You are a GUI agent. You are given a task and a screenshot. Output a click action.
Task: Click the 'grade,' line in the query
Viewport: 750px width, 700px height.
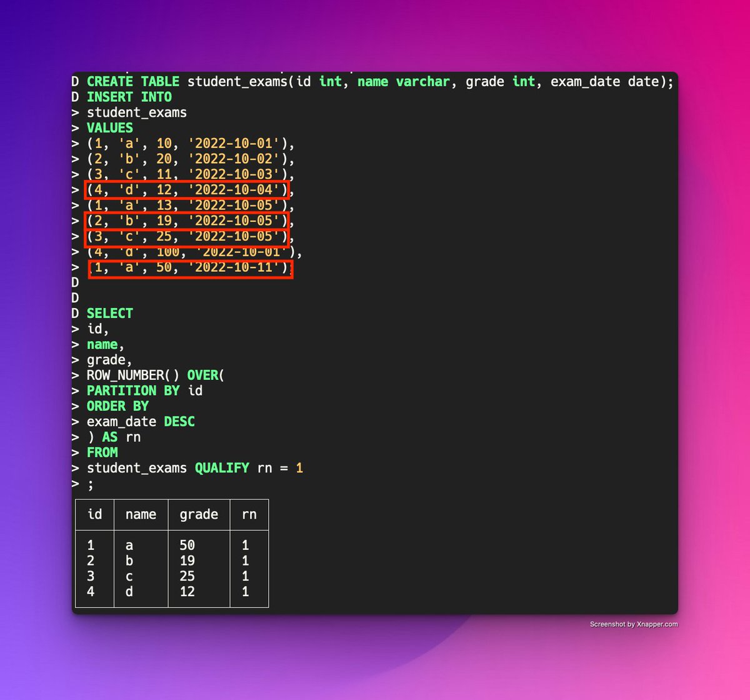pos(110,361)
